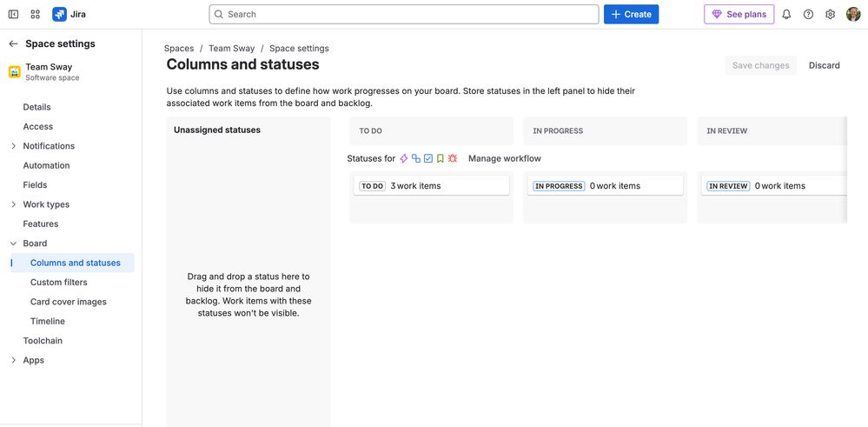Screen dimensions: 868x427
Task: Go back using the Space settings arrow
Action: (13, 43)
